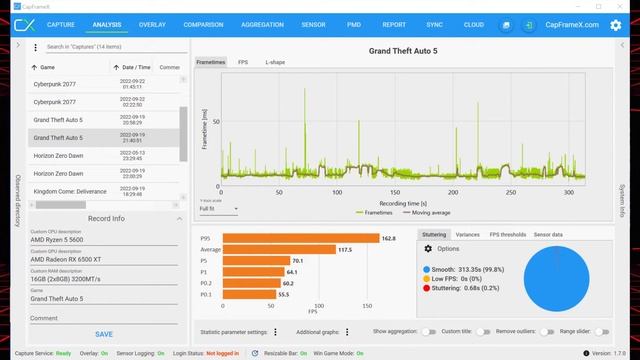Click the captures list vertical scrollbar
The image size is (640, 360).
183,134
